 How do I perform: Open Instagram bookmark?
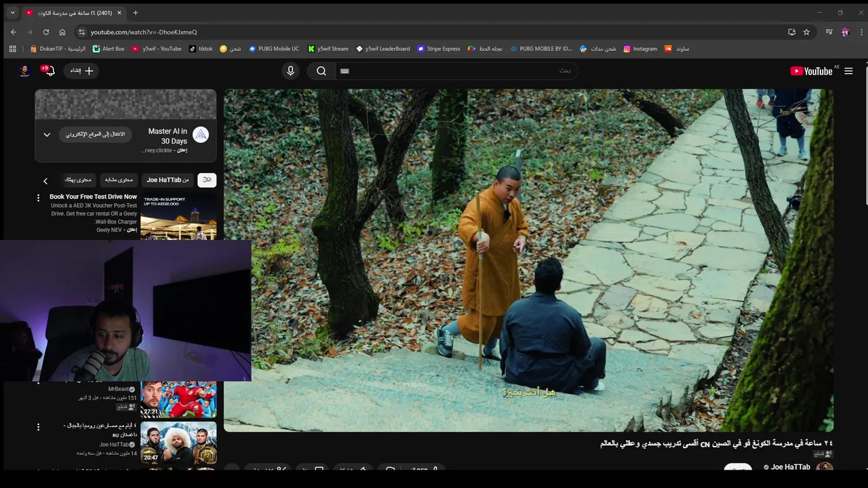[x=640, y=49]
